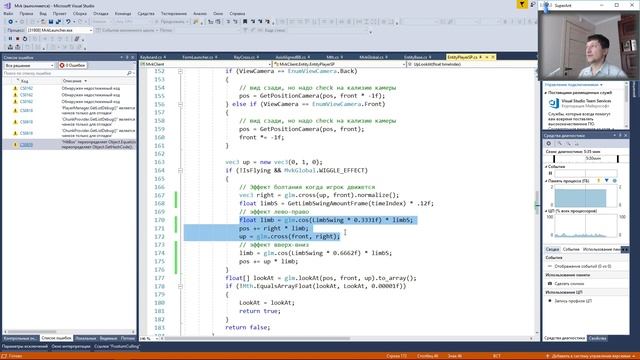Switch to the MvkGlobal.cs tab
Image resolution: width=640 pixels, height=360 pixels.
click(x=373, y=57)
